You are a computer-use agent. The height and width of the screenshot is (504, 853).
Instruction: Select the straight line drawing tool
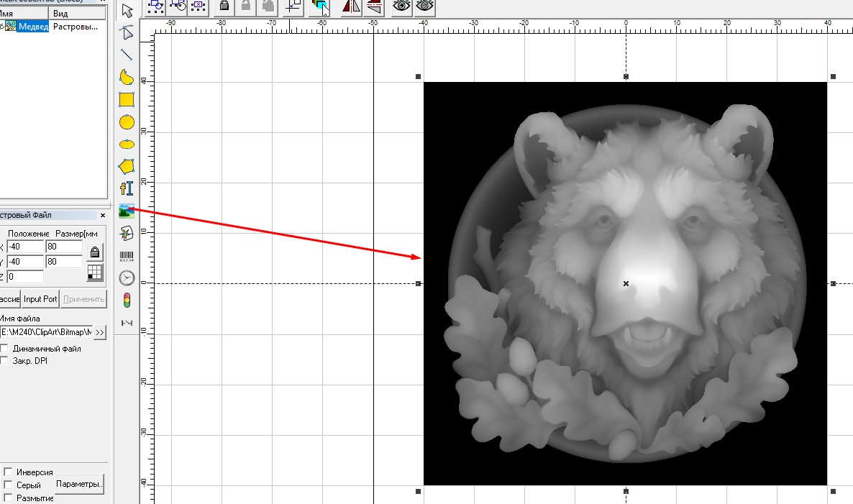127,54
